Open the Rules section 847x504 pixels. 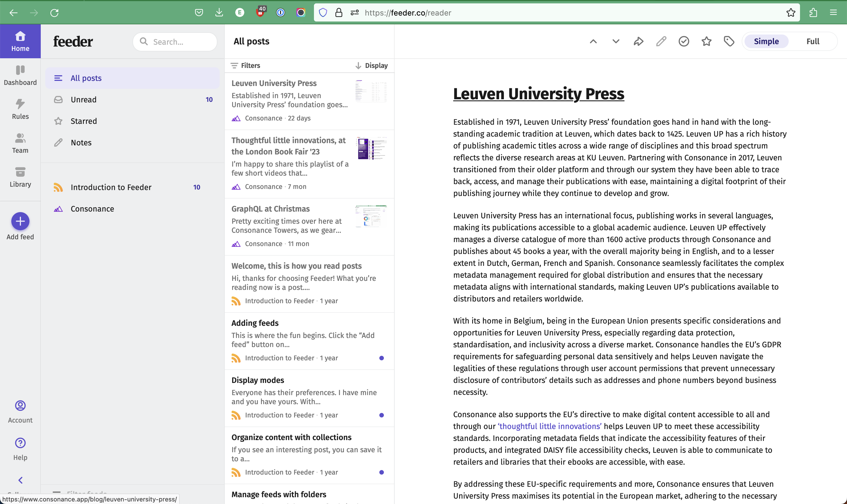tap(20, 109)
